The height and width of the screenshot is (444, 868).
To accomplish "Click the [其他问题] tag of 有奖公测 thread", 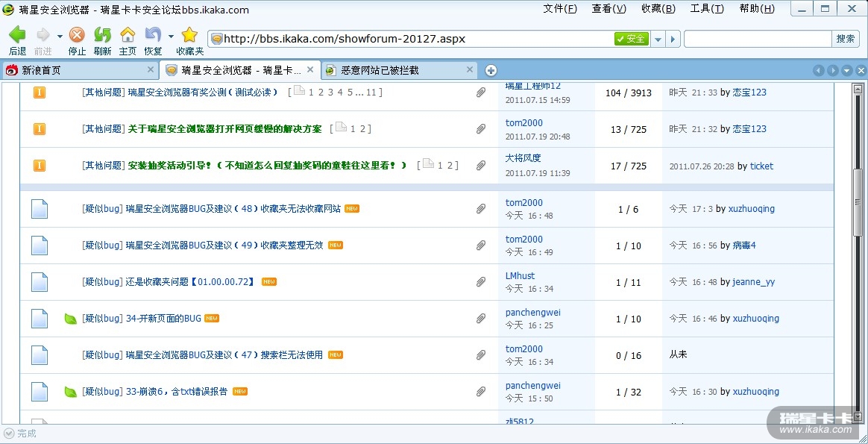I will 103,93.
